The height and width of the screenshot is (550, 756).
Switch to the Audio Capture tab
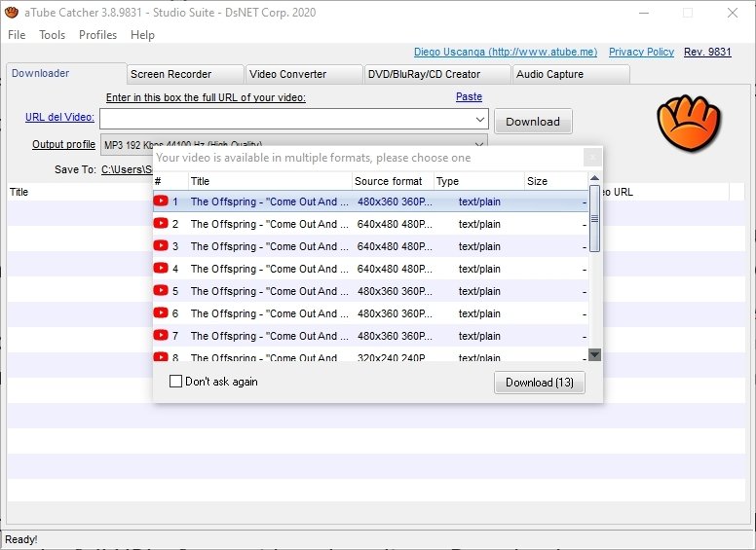pyautogui.click(x=571, y=74)
